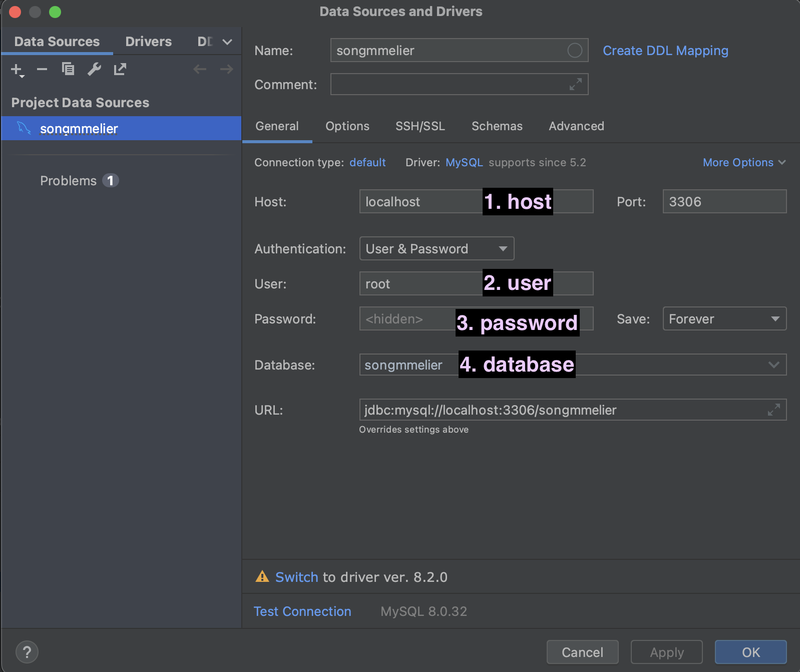Open the Problems entry

point(68,181)
